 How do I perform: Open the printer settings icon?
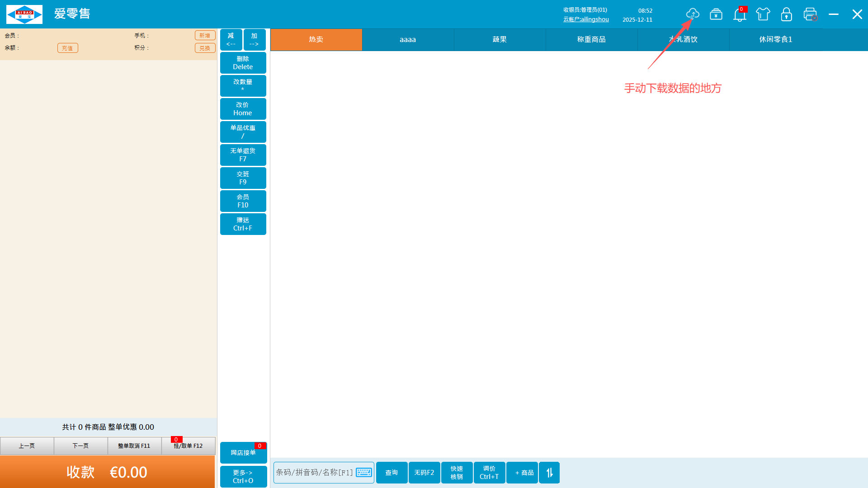click(810, 14)
